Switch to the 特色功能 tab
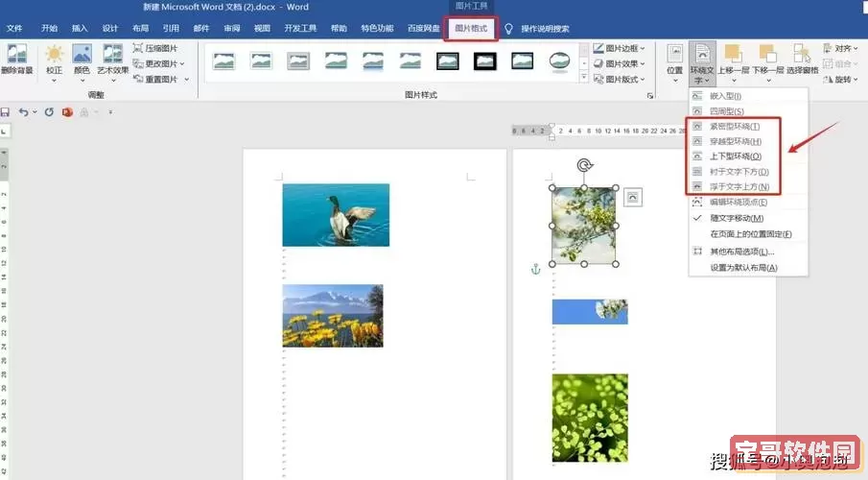 point(378,28)
